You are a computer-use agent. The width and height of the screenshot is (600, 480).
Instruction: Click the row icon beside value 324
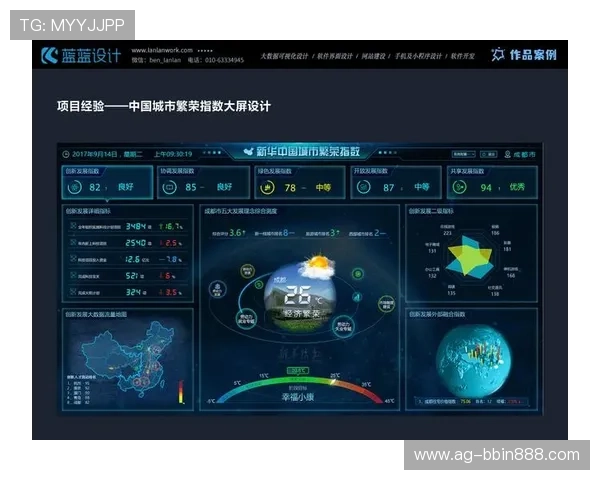tap(73, 292)
